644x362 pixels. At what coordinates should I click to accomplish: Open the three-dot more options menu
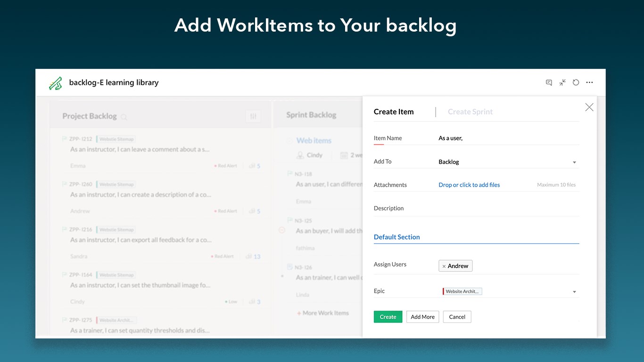coord(589,82)
